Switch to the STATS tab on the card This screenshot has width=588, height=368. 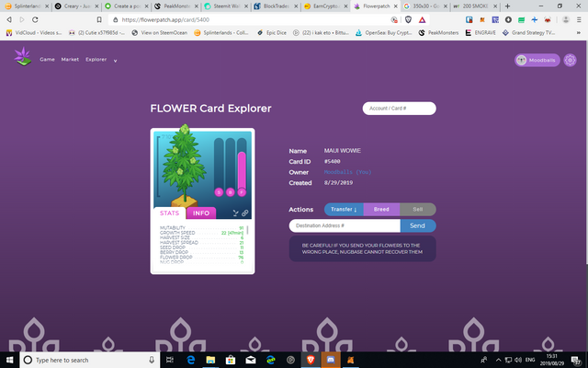[169, 213]
